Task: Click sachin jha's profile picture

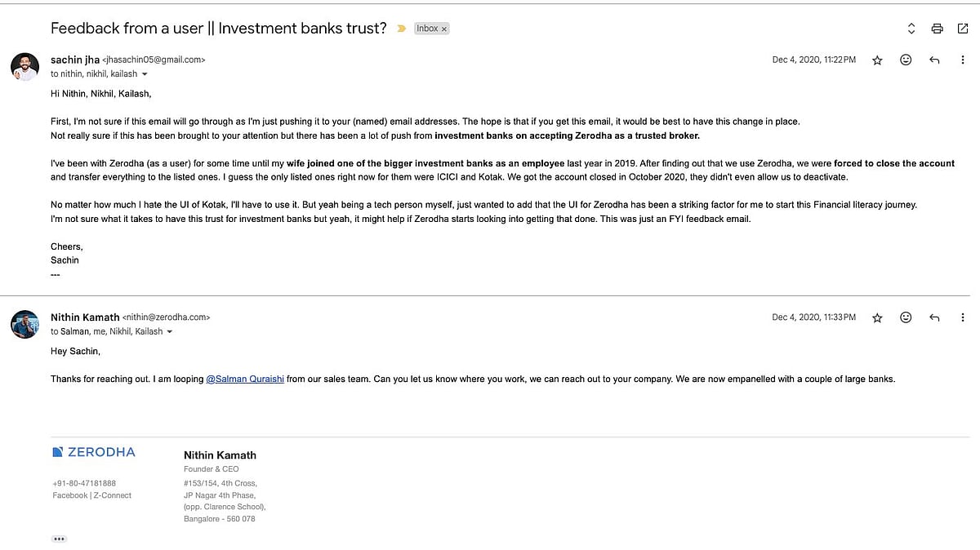Action: tap(25, 66)
